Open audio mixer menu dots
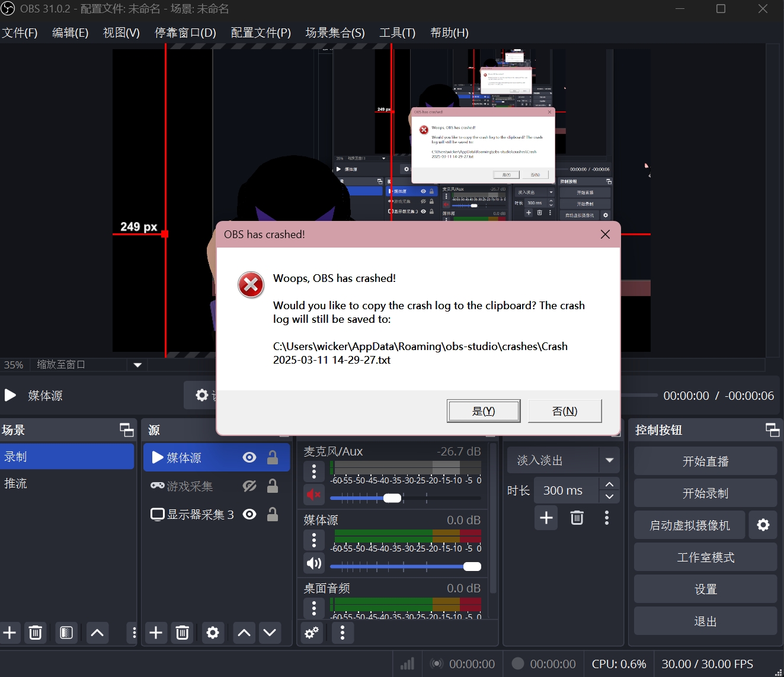The image size is (784, 677). 343,633
